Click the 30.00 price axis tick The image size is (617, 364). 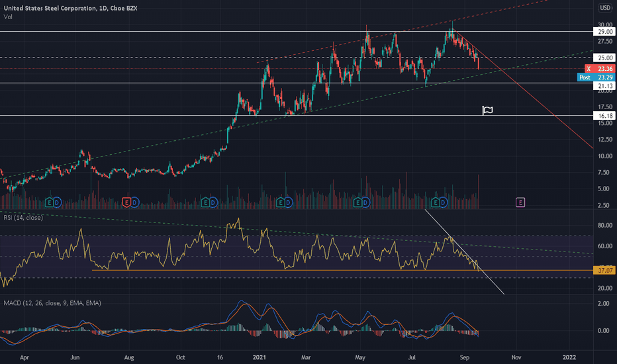point(605,24)
